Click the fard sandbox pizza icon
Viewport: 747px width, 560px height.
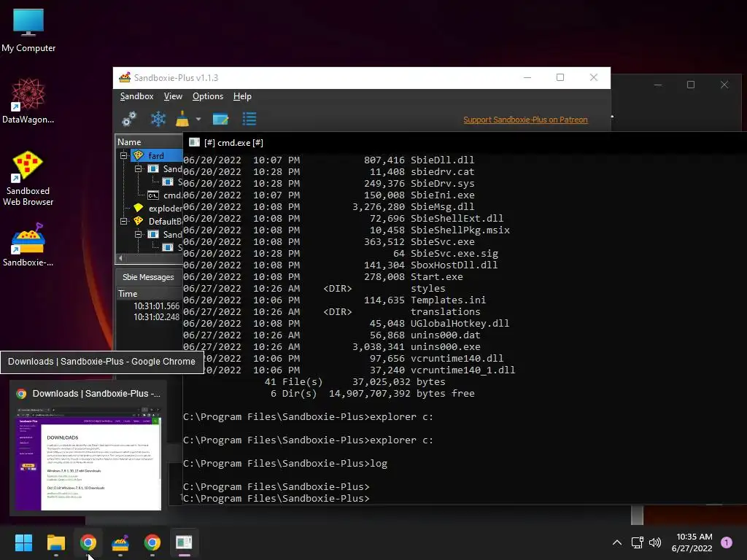tap(138, 155)
